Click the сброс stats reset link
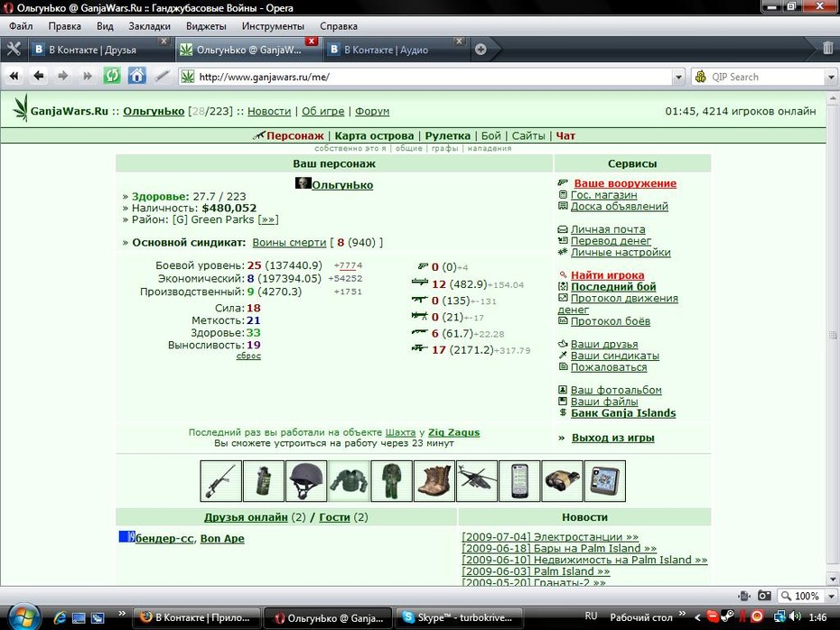 248,356
